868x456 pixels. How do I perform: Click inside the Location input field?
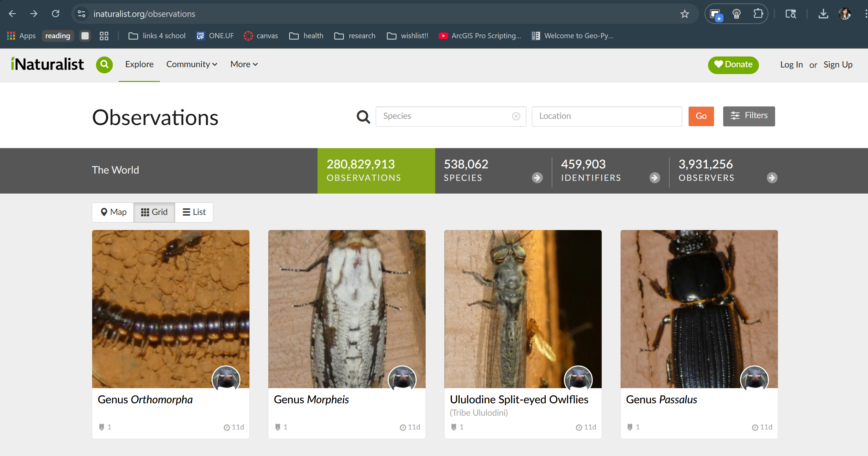coord(606,116)
